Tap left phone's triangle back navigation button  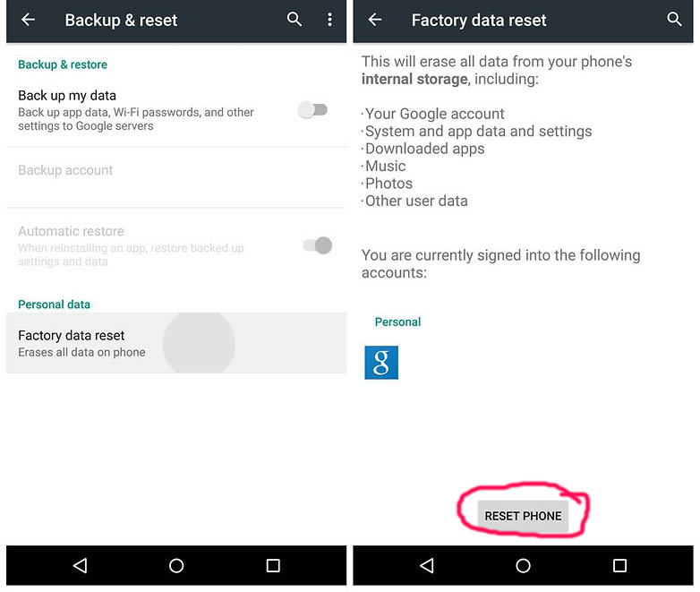(x=80, y=566)
